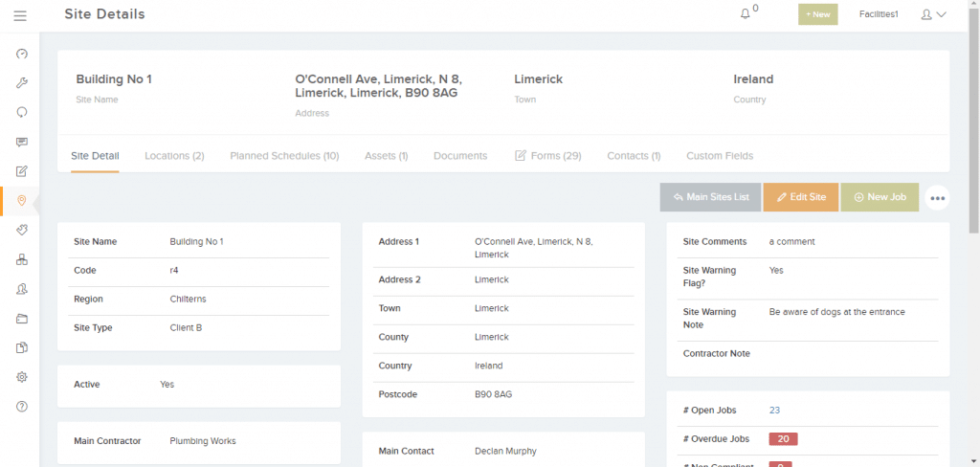This screenshot has height=467, width=980.
Task: Select the Forms (29) tab
Action: [548, 156]
